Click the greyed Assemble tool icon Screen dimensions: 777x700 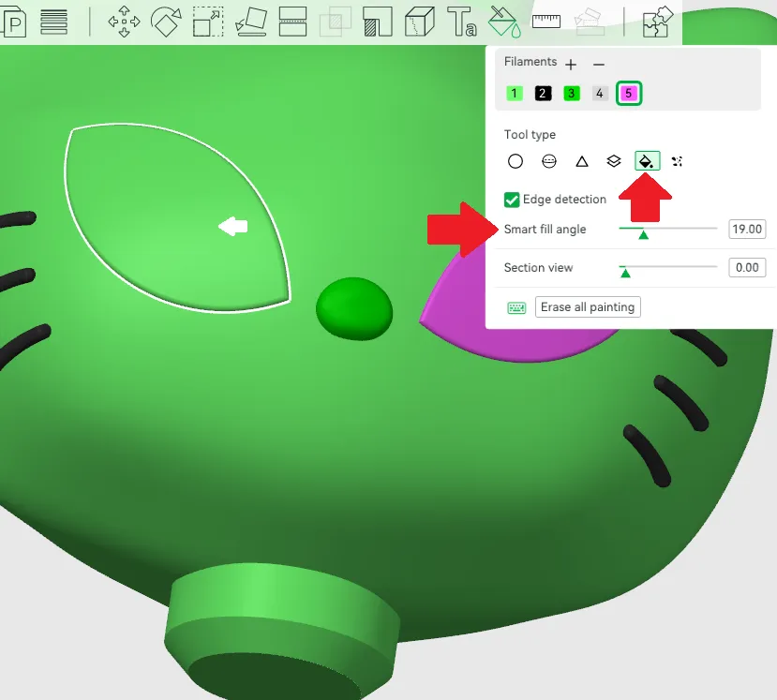(x=590, y=22)
